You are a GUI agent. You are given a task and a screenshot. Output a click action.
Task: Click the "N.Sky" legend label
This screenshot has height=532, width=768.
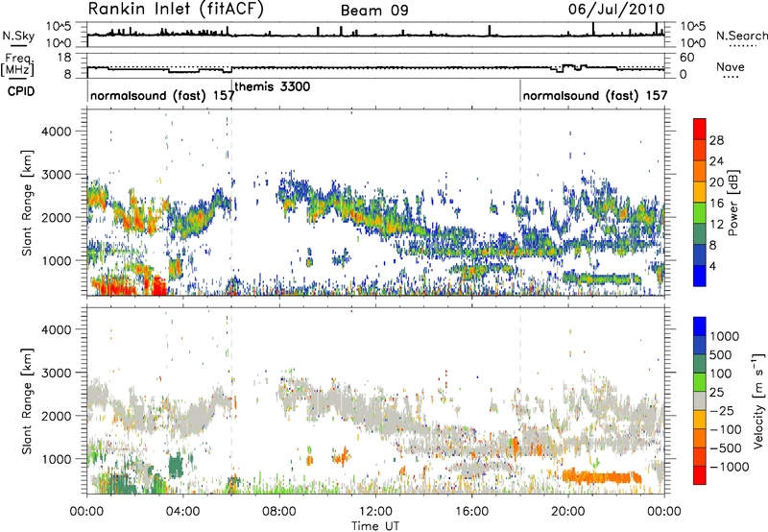click(18, 36)
